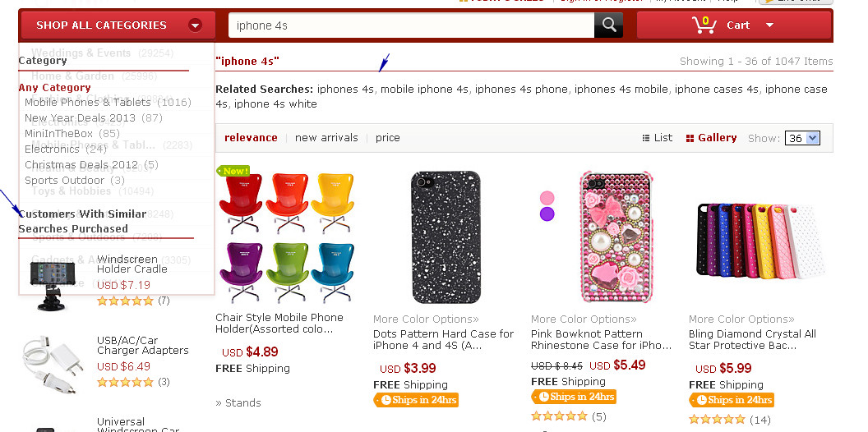Click the search magnifier icon
868x432 pixels.
[608, 25]
